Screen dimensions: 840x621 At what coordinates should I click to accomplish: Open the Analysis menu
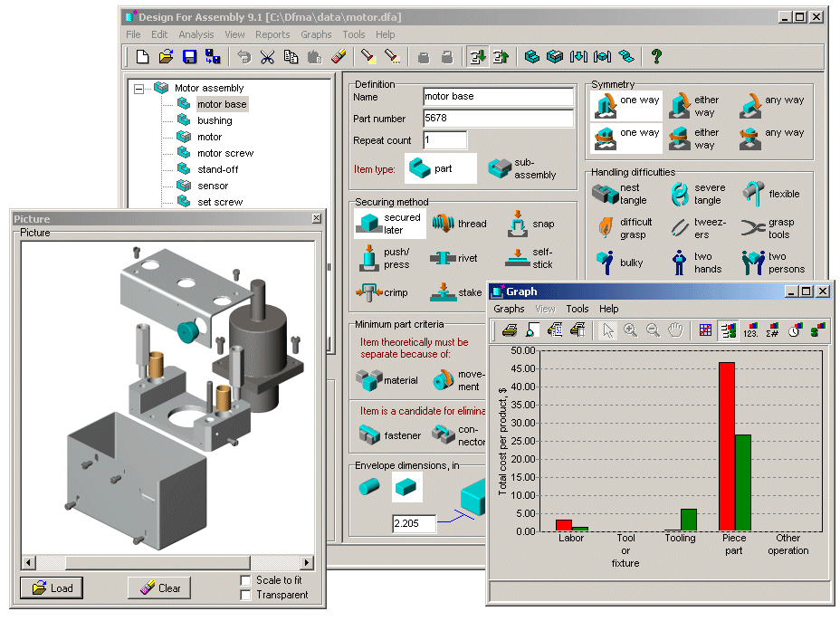pyautogui.click(x=196, y=34)
